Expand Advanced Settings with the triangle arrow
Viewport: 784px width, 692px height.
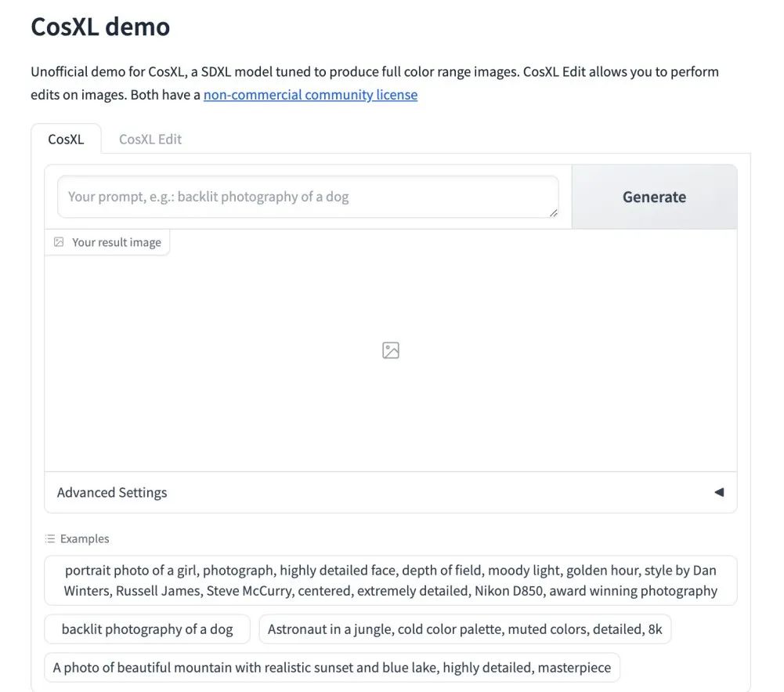tap(719, 492)
